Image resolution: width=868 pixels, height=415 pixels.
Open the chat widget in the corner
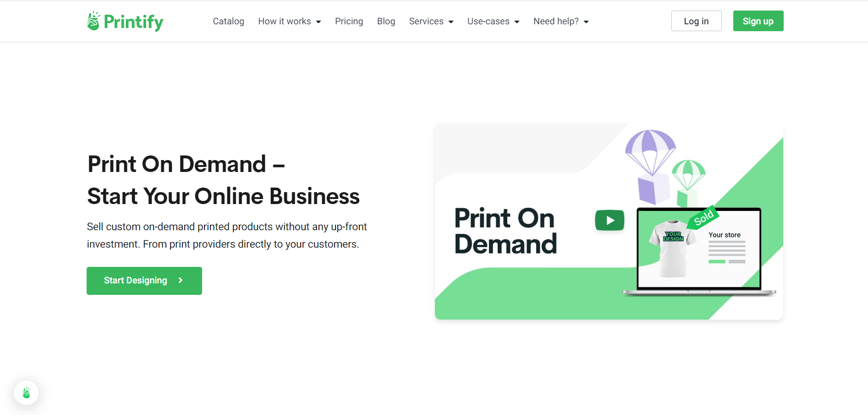(x=26, y=393)
